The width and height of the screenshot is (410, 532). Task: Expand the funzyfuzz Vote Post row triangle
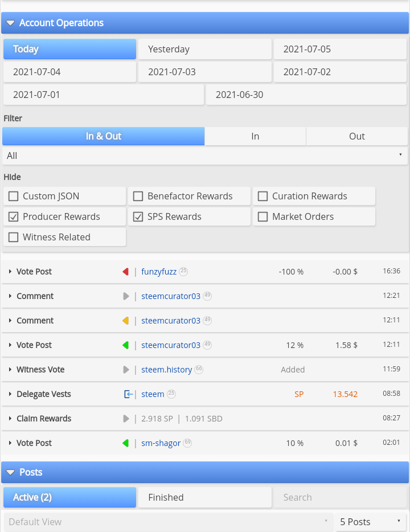[x=10, y=272]
